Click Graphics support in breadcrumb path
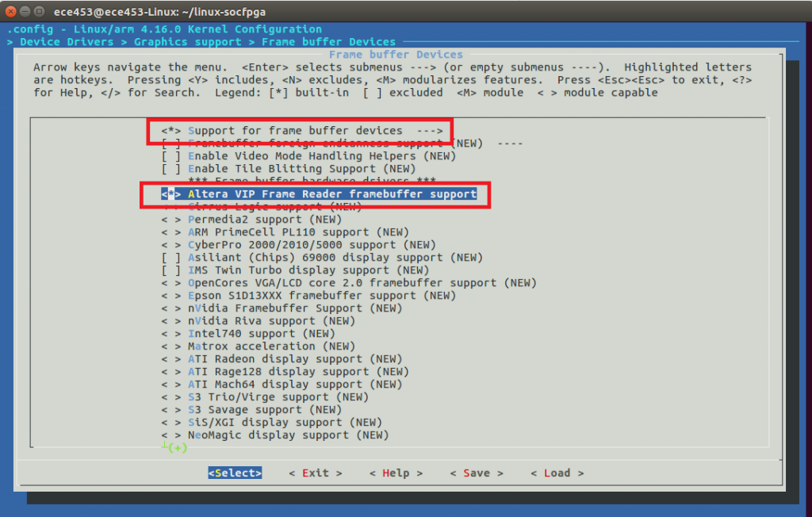Viewport: 812px width, 517px height. [187, 42]
